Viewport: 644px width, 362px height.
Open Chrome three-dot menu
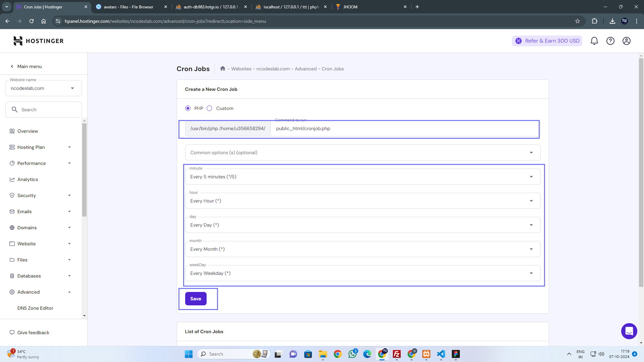pos(636,21)
